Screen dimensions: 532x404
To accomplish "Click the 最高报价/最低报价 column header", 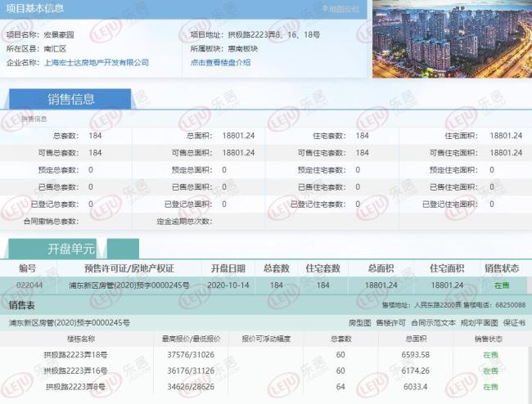I will point(191,339).
